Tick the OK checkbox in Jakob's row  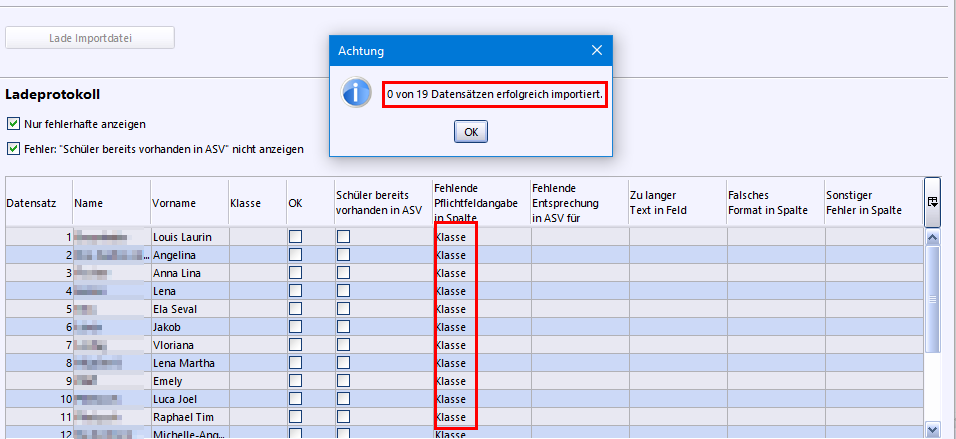(295, 327)
